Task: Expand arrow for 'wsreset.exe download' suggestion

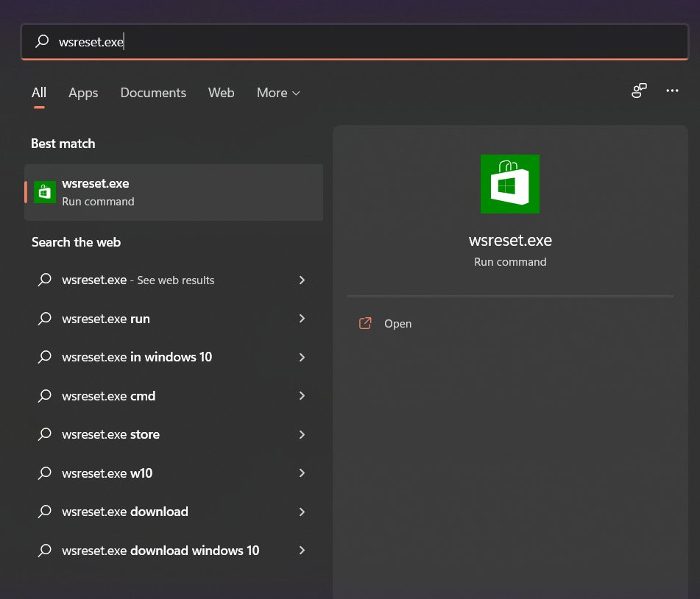Action: click(302, 512)
